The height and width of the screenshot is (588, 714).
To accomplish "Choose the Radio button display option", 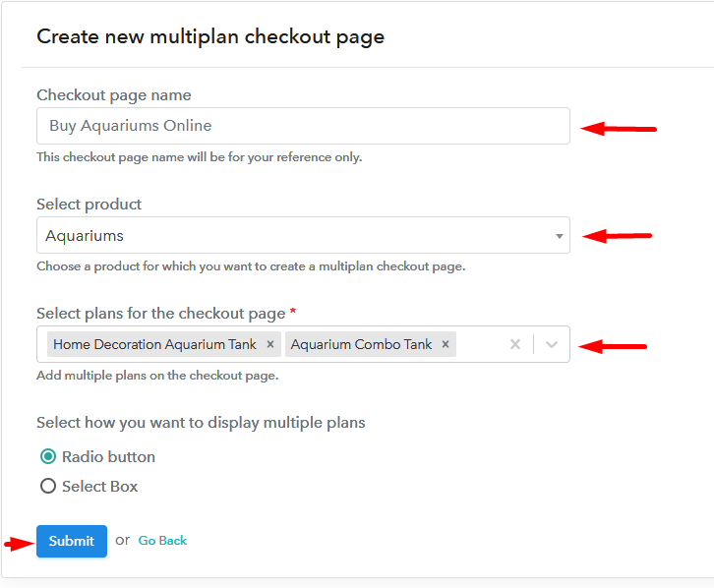I will [48, 456].
